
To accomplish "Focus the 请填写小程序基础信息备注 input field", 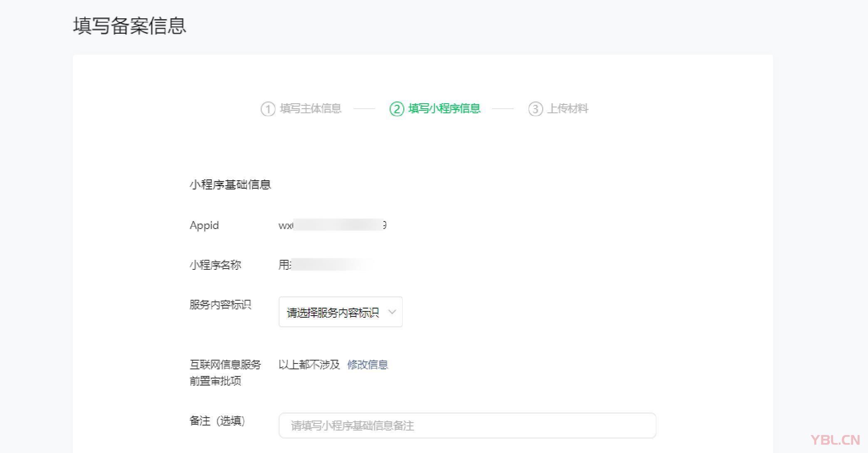I will point(467,426).
